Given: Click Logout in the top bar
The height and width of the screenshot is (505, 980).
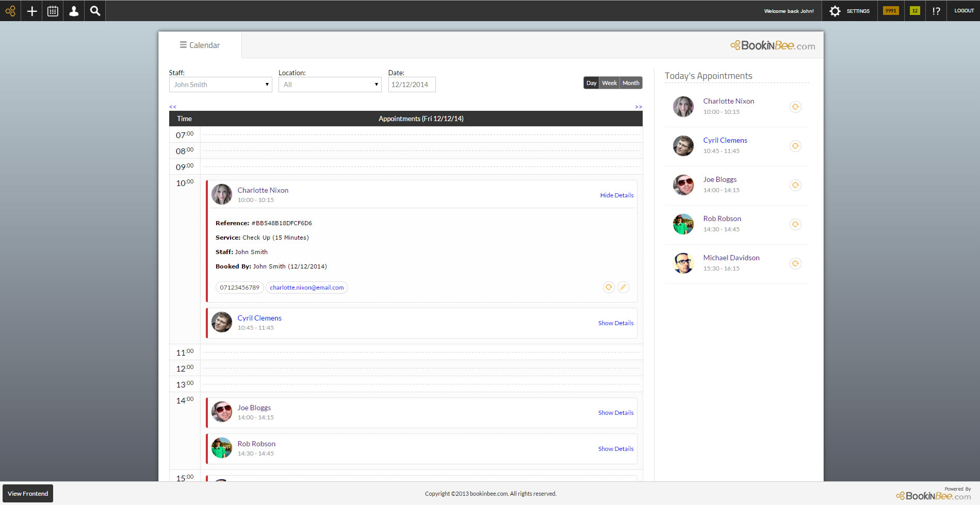Looking at the screenshot, I should click(x=963, y=11).
